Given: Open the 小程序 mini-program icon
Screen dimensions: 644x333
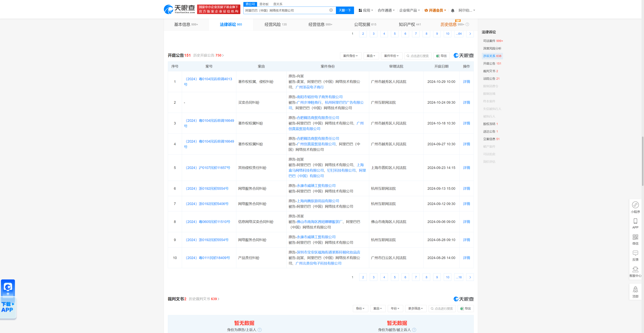Looking at the screenshot, I should [x=635, y=208].
